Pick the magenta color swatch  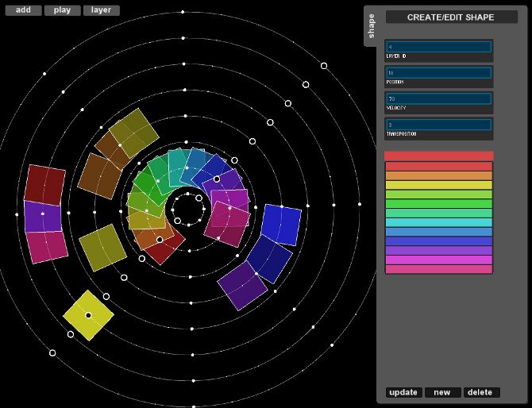pos(439,260)
